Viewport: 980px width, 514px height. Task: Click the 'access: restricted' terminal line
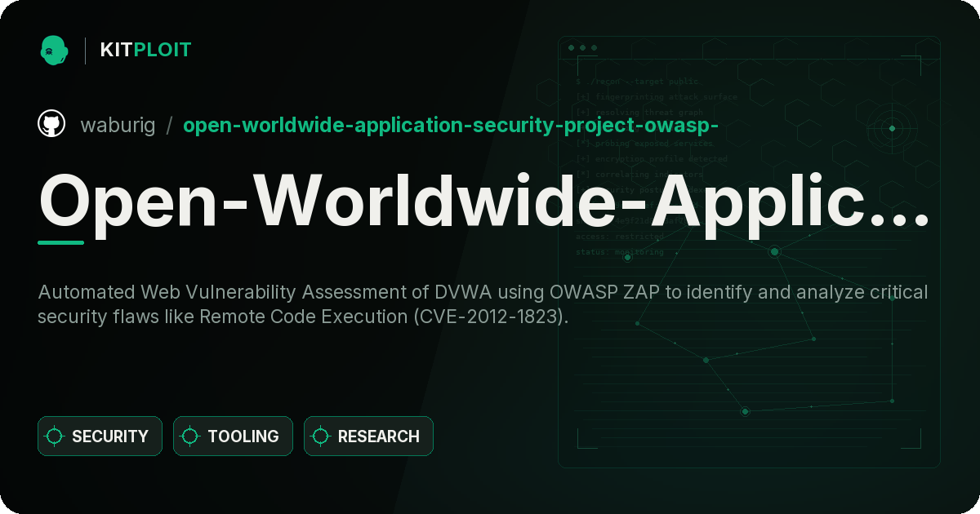620,237
